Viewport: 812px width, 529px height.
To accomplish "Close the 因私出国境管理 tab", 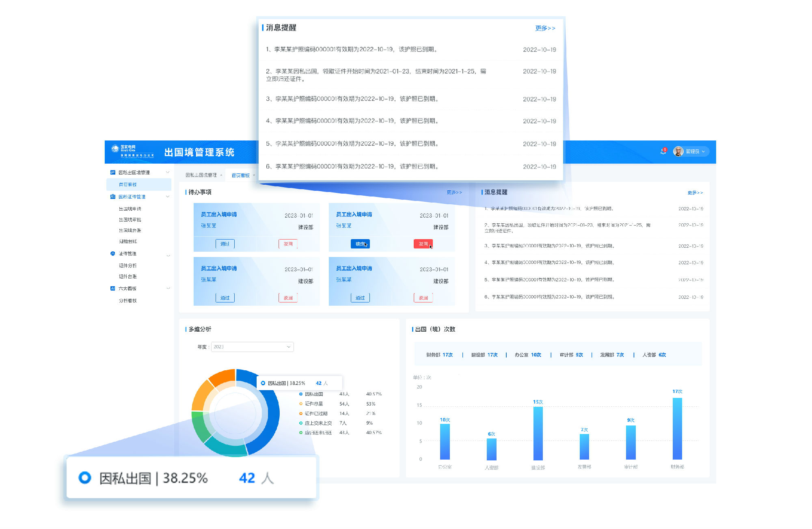I will (221, 175).
